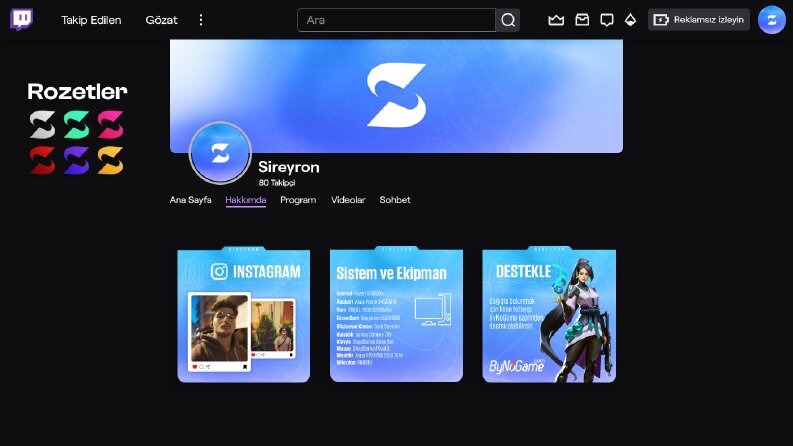This screenshot has height=446, width=793.
Task: Open the Sistem ve Ekipman panel
Action: (396, 314)
